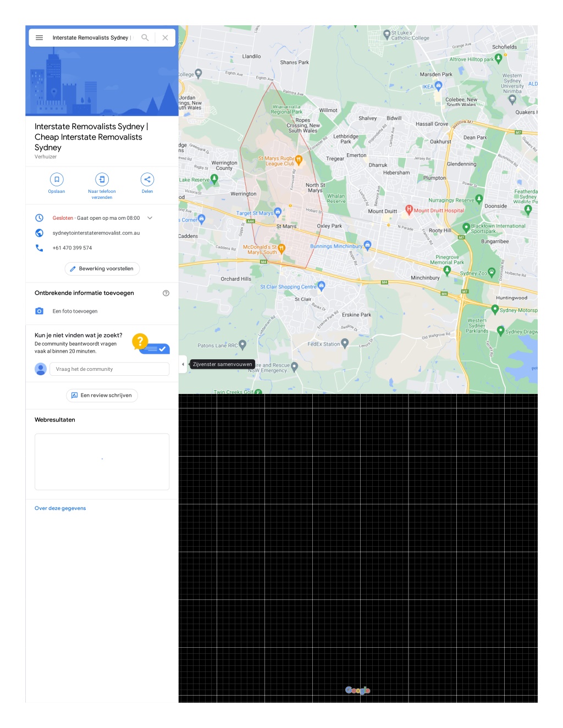The height and width of the screenshot is (728, 563).
Task: Click Featherdale Sydney Wildlife Park marker
Action: [x=528, y=209]
